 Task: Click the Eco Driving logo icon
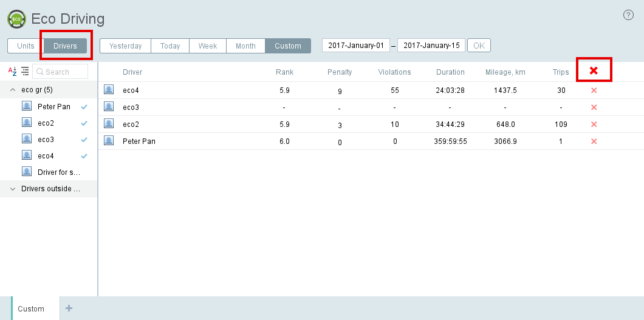[16, 19]
